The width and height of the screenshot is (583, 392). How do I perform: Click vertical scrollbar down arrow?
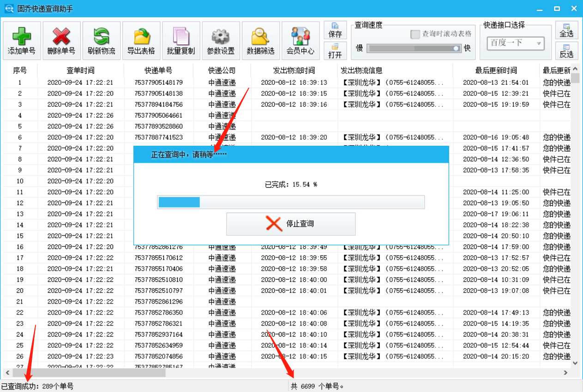(x=576, y=363)
